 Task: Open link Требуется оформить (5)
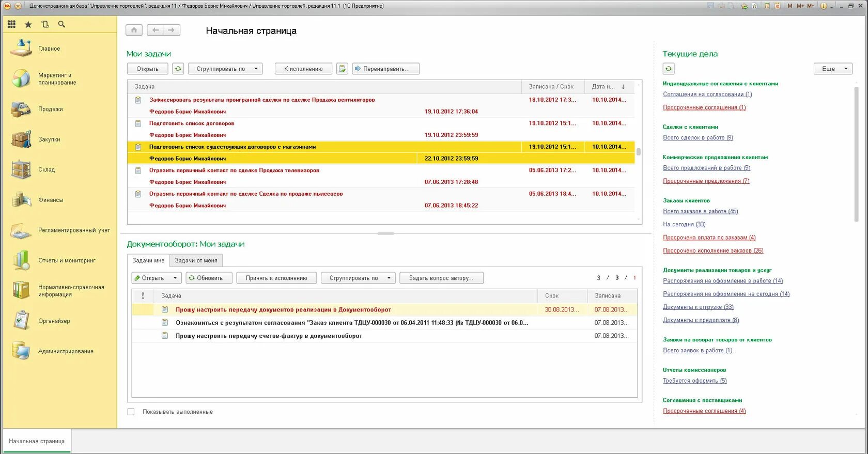click(694, 381)
